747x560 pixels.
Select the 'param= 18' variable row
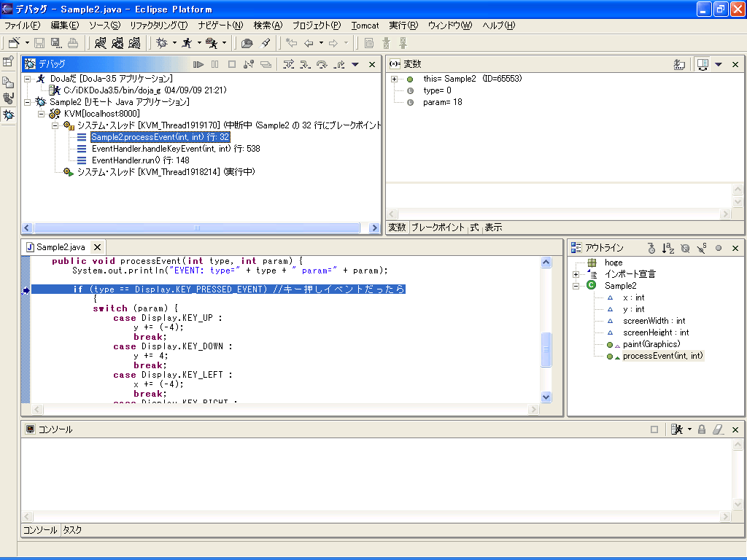pos(442,102)
